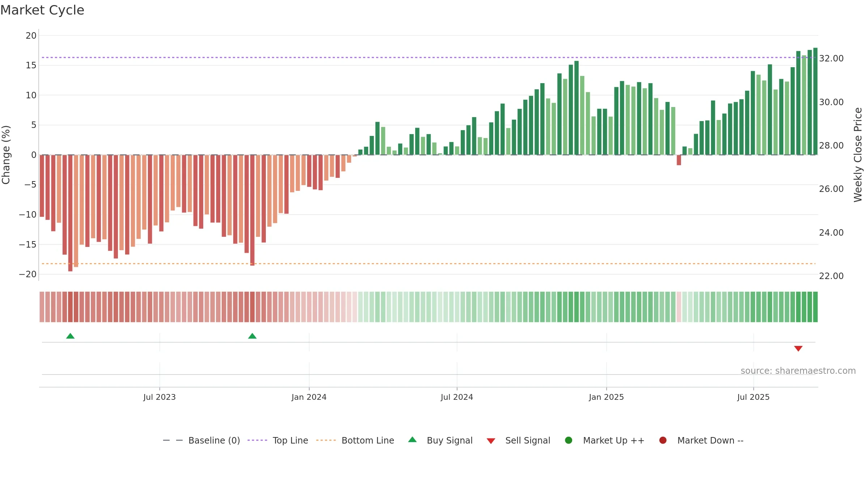Click the buy signal triangle near November 2023
Viewport: 868px width, 488px height.
tap(252, 336)
